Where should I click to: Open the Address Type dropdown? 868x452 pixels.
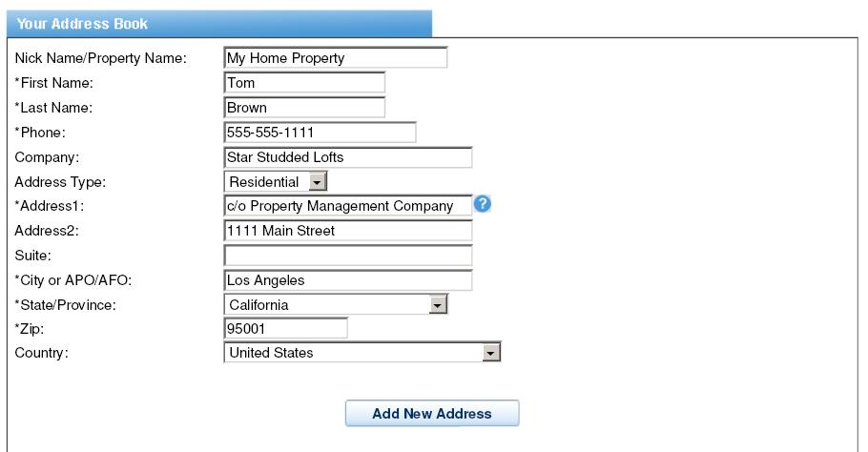coord(275,181)
